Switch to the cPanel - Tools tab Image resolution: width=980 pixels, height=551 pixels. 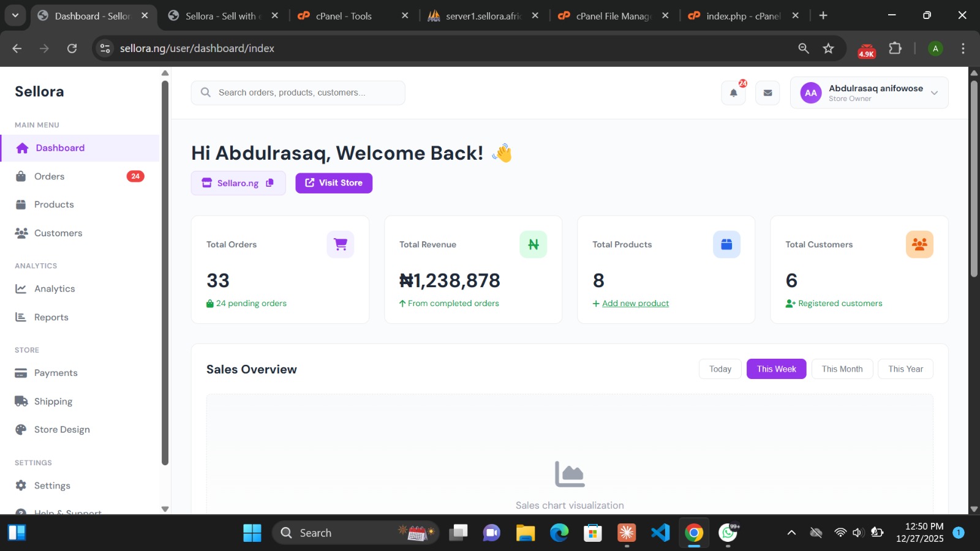point(344,16)
